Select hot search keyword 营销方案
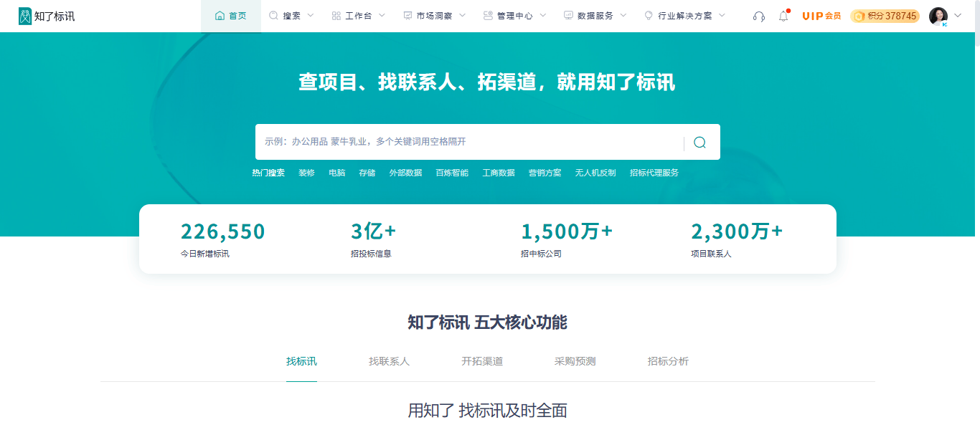980x435 pixels. pos(545,173)
